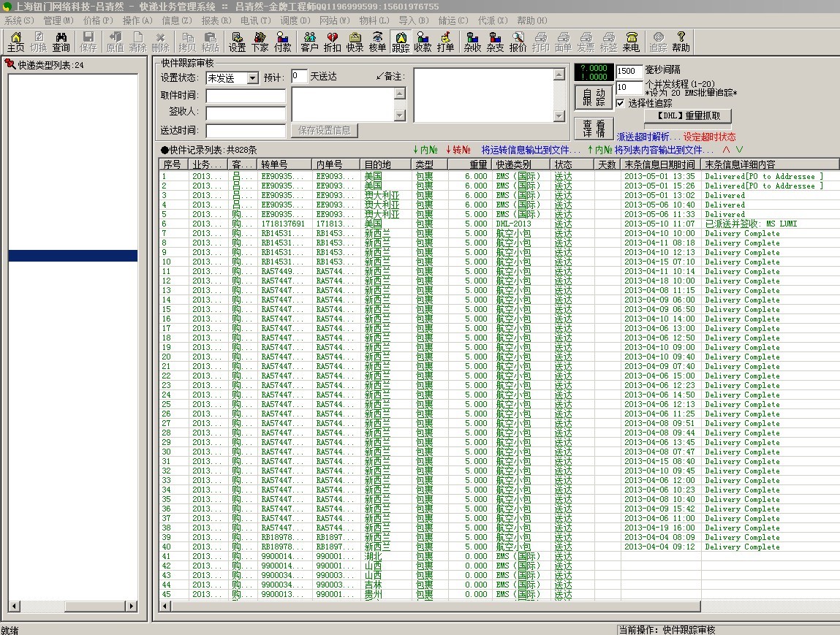Open the 客户 customer toolbar icon

coord(309,42)
